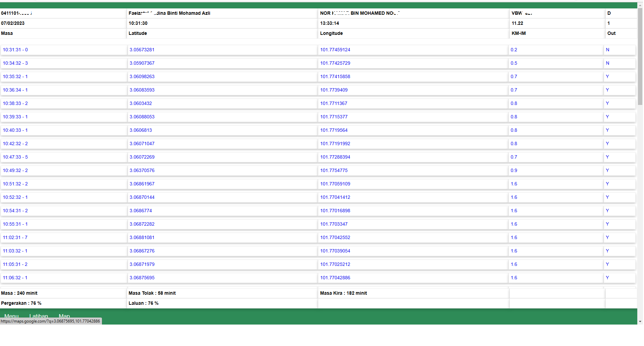
Task: Click the scrollbar down arrow
Action: (x=640, y=322)
